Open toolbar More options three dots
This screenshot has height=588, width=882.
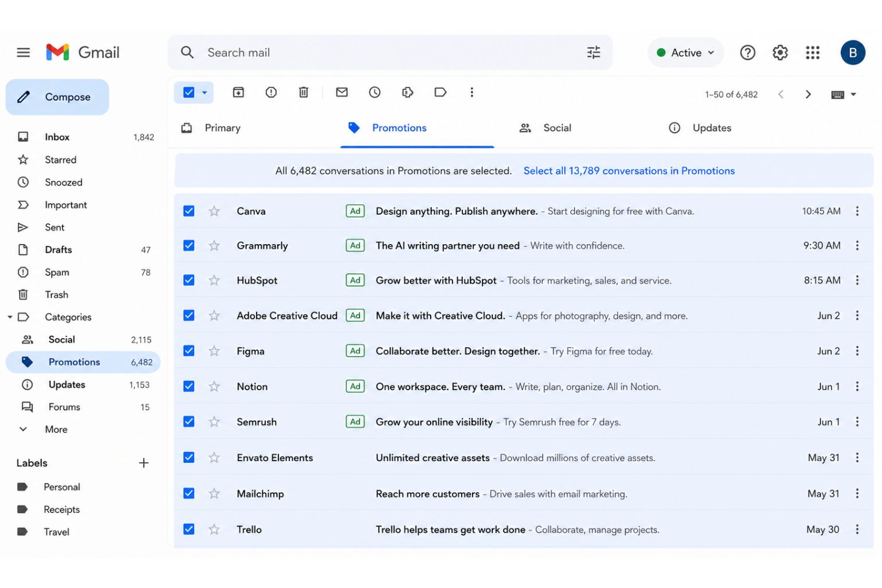(x=471, y=92)
